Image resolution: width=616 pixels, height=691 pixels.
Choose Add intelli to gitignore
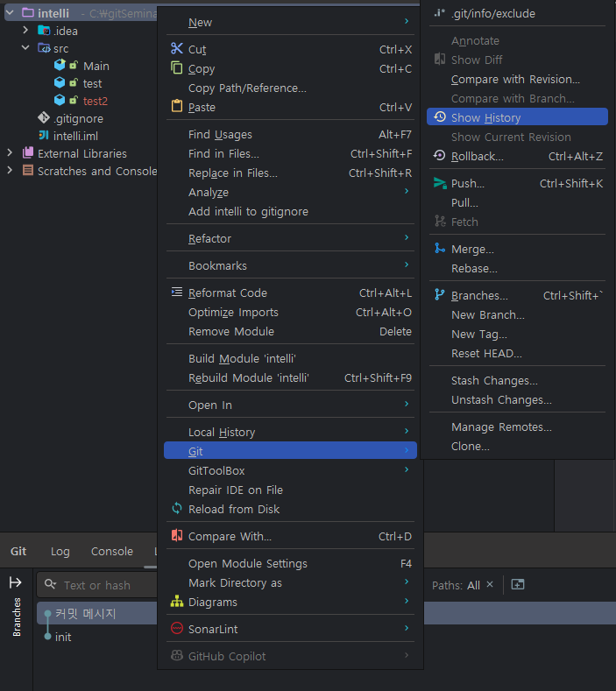point(290,212)
